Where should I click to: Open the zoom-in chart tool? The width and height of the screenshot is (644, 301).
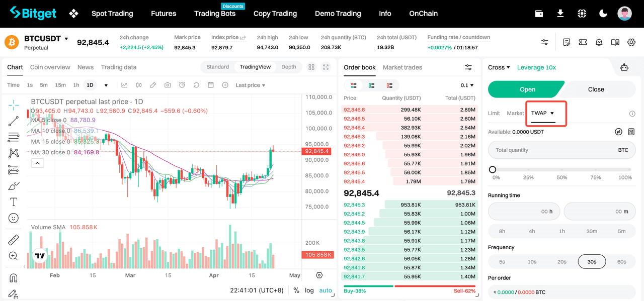coord(13,256)
